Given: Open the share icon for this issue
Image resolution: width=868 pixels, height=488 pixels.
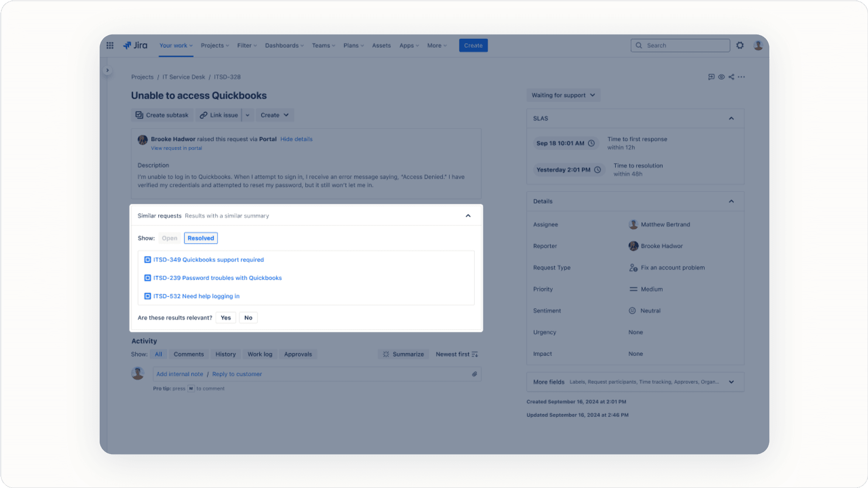Looking at the screenshot, I should click(731, 76).
